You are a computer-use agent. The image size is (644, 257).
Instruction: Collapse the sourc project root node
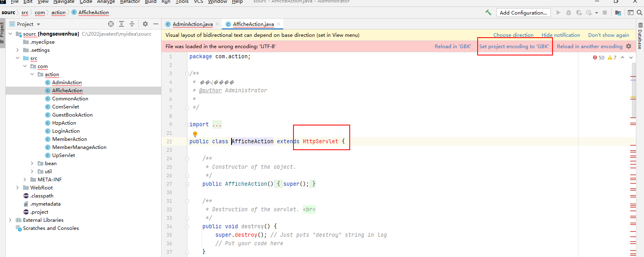pos(10,34)
